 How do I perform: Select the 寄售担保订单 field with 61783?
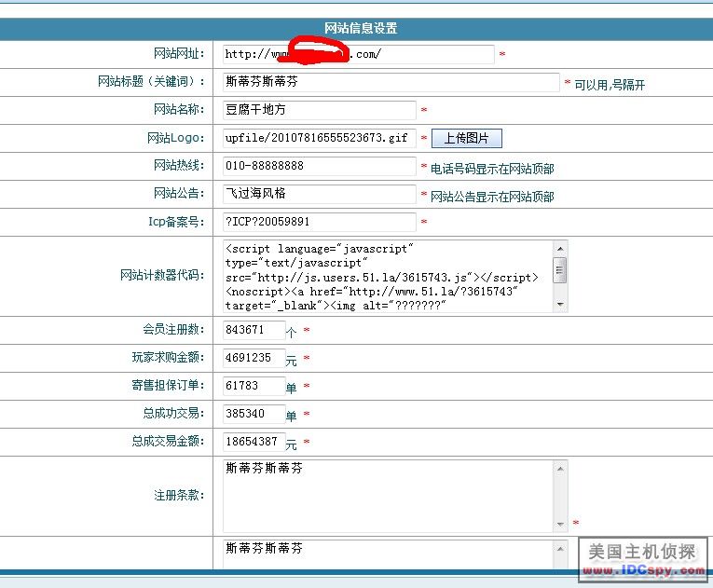[254, 386]
